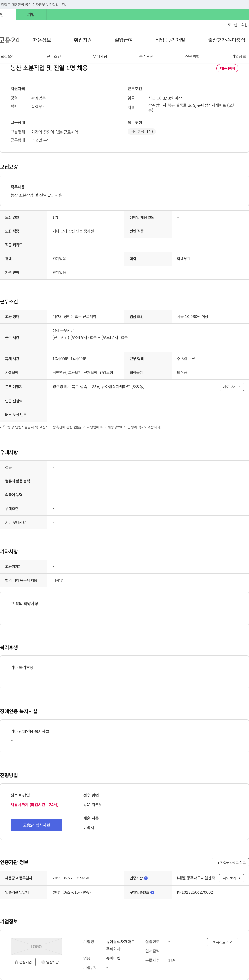Select 13시00분~14시00분 break time value
This screenshot has height=980, width=249.
tap(69, 359)
